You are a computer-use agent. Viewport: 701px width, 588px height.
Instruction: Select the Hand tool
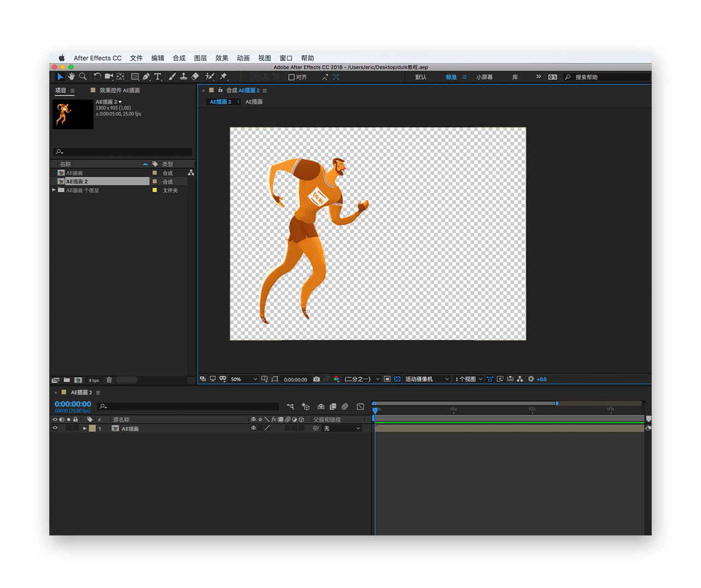71,77
